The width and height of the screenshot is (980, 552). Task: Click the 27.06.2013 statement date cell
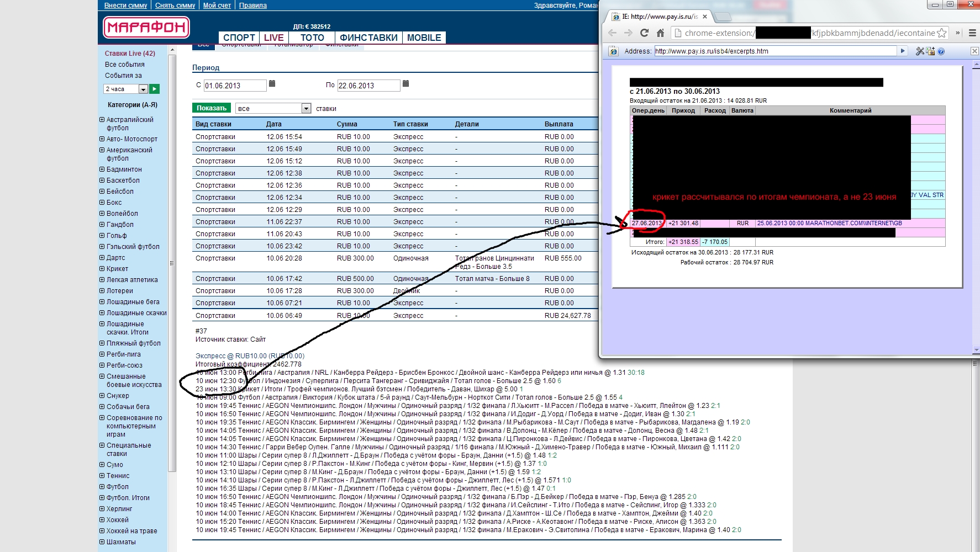coord(647,224)
